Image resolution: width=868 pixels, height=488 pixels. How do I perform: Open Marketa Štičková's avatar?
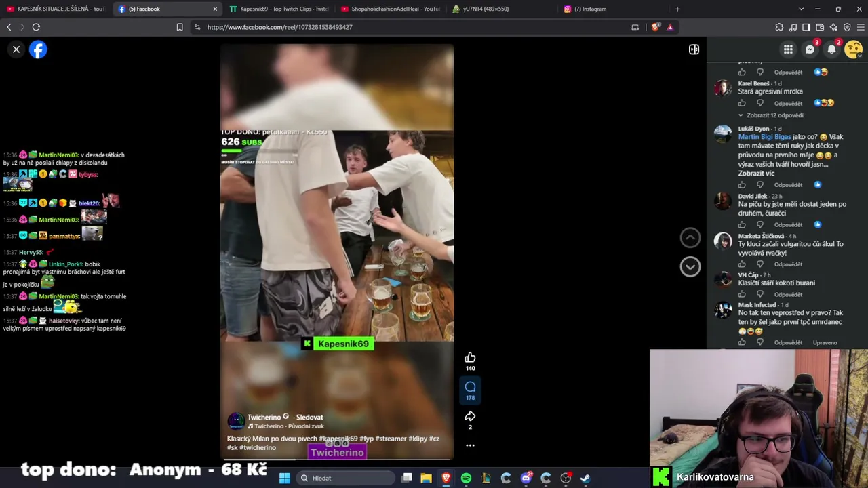pos(723,241)
